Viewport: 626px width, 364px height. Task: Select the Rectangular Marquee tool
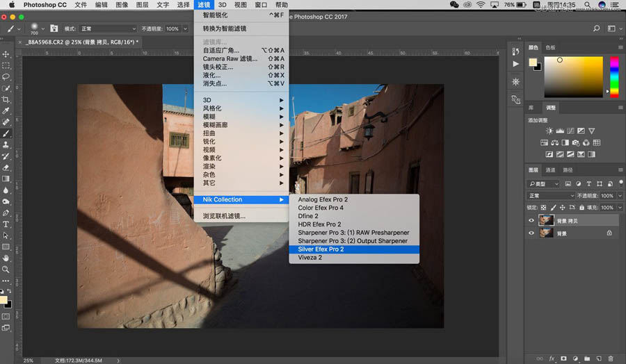pos(6,65)
